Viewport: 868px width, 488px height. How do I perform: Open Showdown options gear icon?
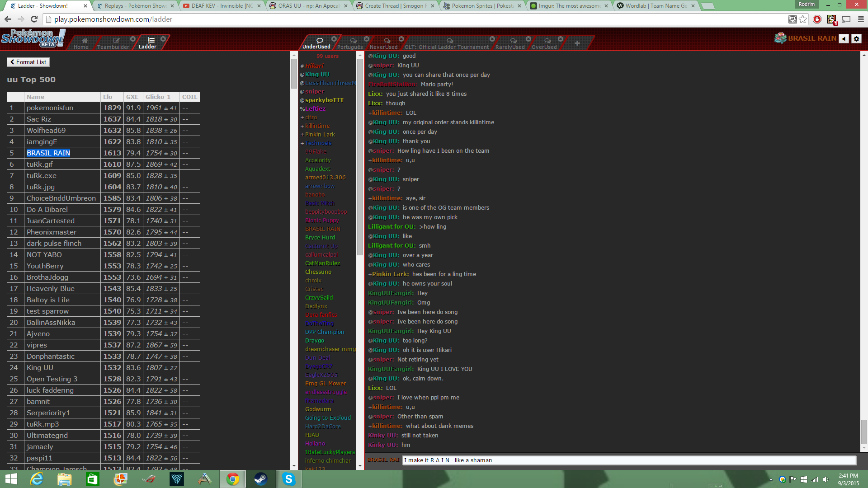click(x=856, y=39)
